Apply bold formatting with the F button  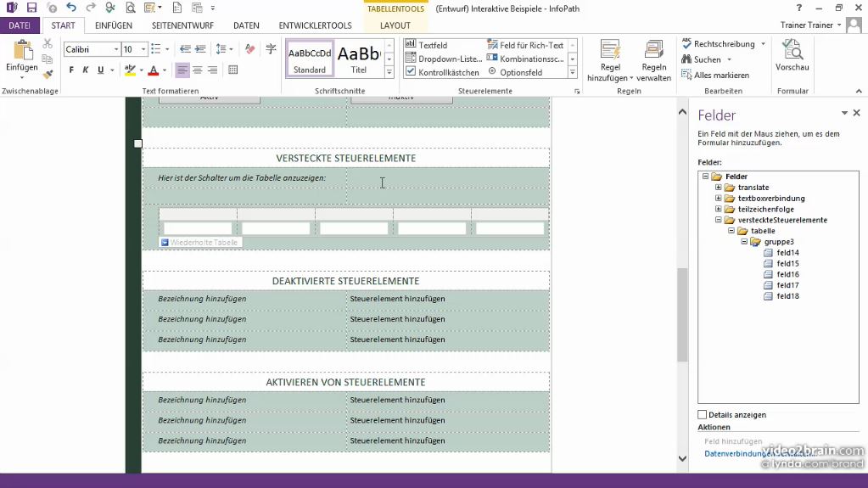point(71,70)
